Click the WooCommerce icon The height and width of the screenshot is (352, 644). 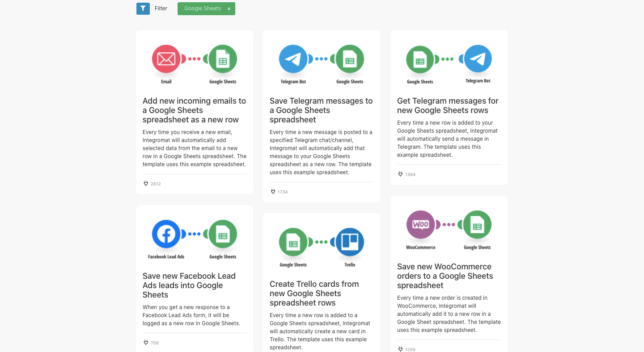[420, 224]
